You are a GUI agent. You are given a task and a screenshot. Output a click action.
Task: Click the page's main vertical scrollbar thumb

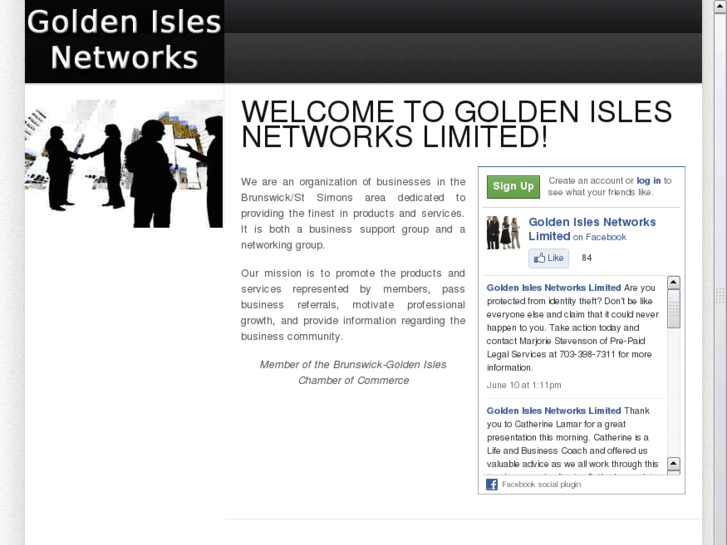tap(720, 295)
